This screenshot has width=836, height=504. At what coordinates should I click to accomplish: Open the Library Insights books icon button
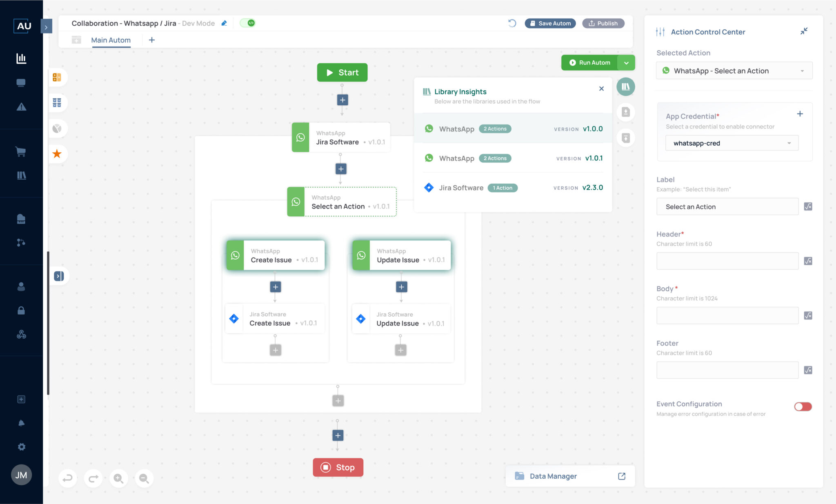pyautogui.click(x=625, y=87)
